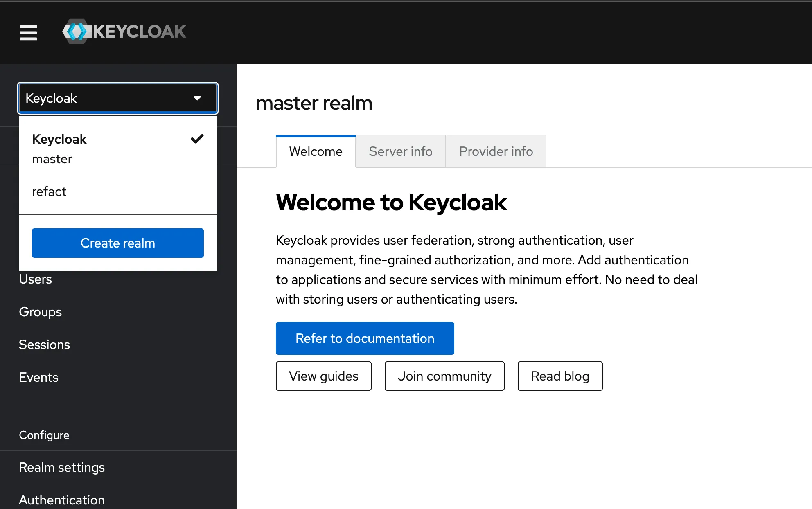The height and width of the screenshot is (509, 812).
Task: Go to Authentication in the sidebar
Action: coord(62,500)
